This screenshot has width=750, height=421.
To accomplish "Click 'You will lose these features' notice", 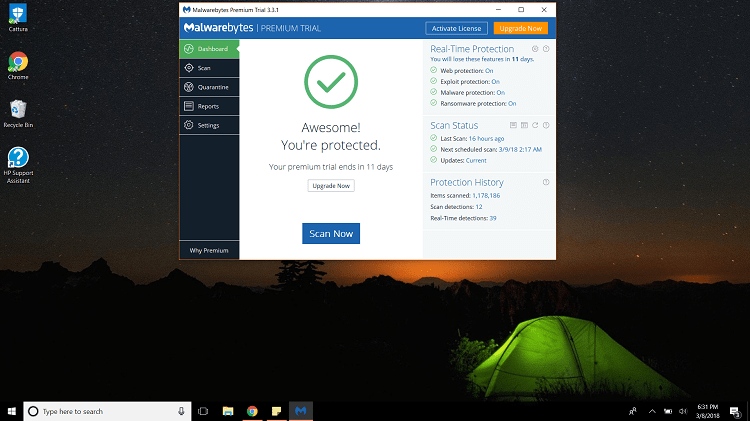I will 482,59.
